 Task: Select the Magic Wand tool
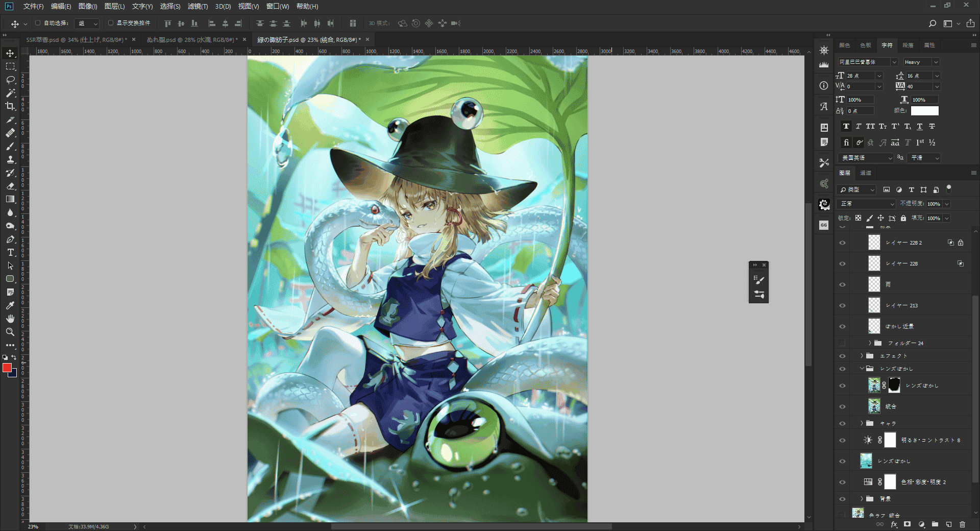pyautogui.click(x=10, y=93)
